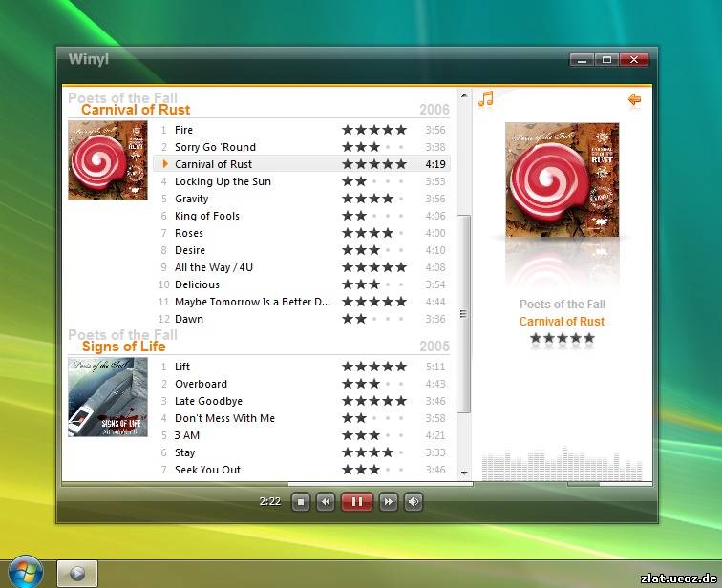
Task: Click the Lift track rating stars
Action: pyautogui.click(x=374, y=367)
